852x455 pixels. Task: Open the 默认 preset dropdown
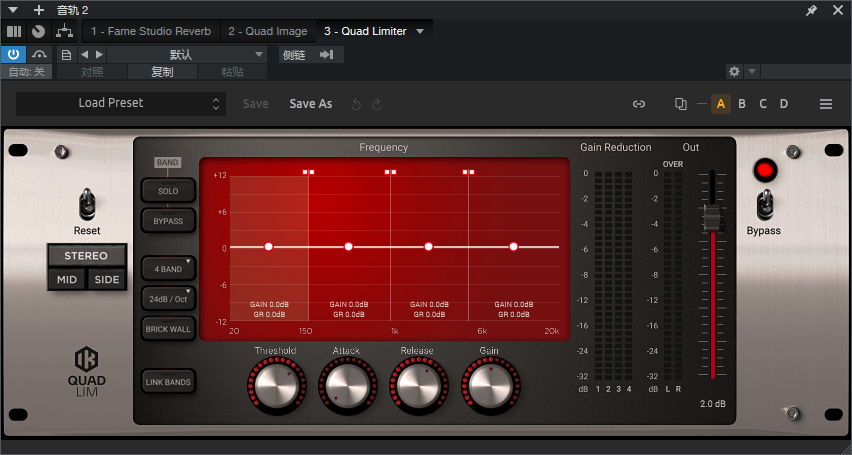[187, 54]
